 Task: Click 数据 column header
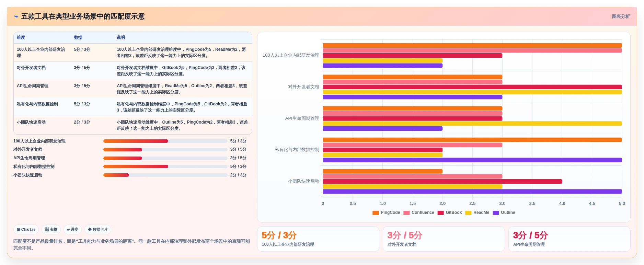pyautogui.click(x=78, y=38)
